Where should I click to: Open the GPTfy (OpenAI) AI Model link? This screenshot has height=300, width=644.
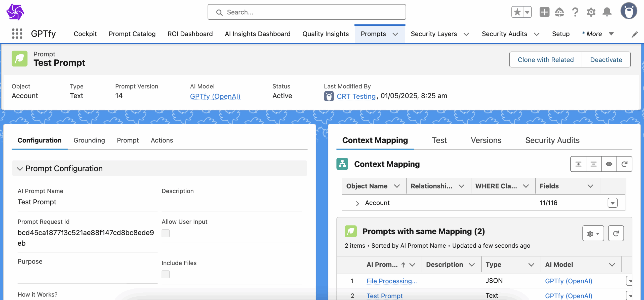pos(215,96)
